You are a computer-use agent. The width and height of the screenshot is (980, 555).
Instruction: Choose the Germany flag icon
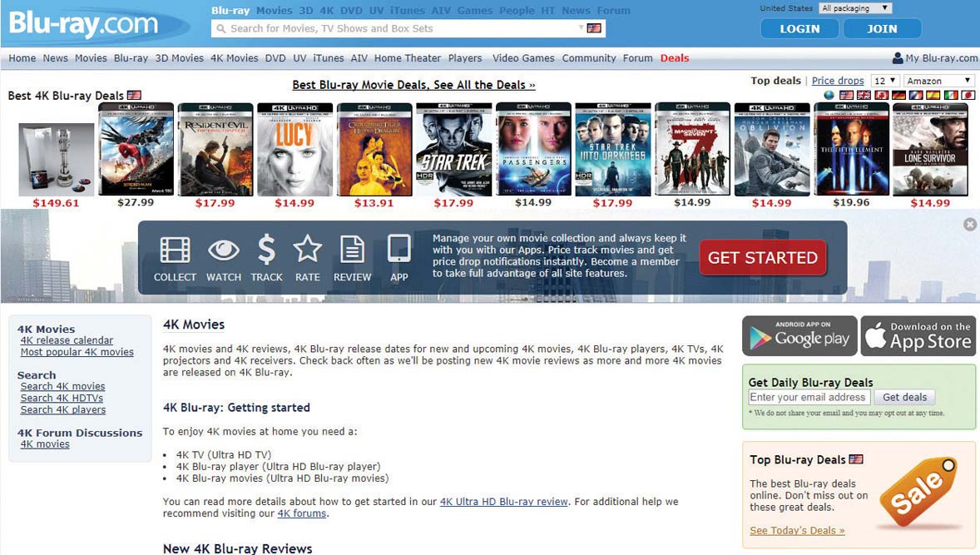[x=898, y=95]
